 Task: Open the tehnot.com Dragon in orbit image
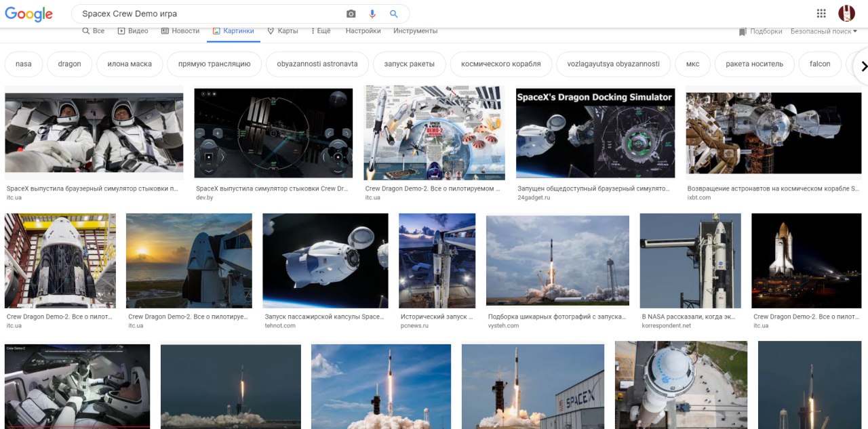pyautogui.click(x=325, y=261)
